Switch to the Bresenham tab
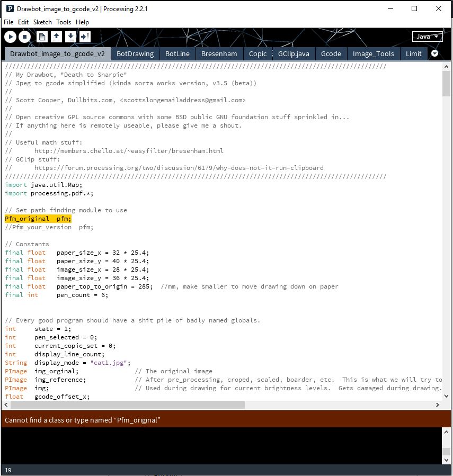The width and height of the screenshot is (453, 476). pyautogui.click(x=219, y=53)
